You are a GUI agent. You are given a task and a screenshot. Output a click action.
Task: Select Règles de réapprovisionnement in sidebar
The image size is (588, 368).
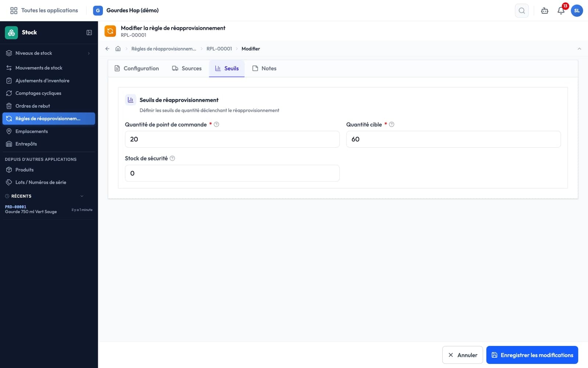pos(49,118)
